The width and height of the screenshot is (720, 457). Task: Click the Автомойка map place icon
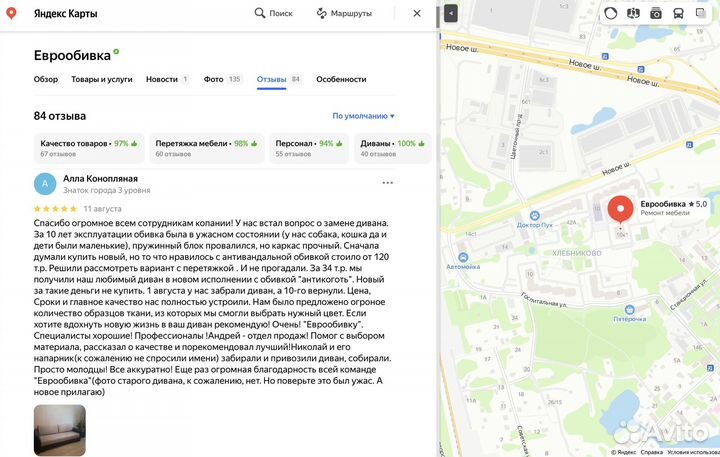click(x=463, y=257)
